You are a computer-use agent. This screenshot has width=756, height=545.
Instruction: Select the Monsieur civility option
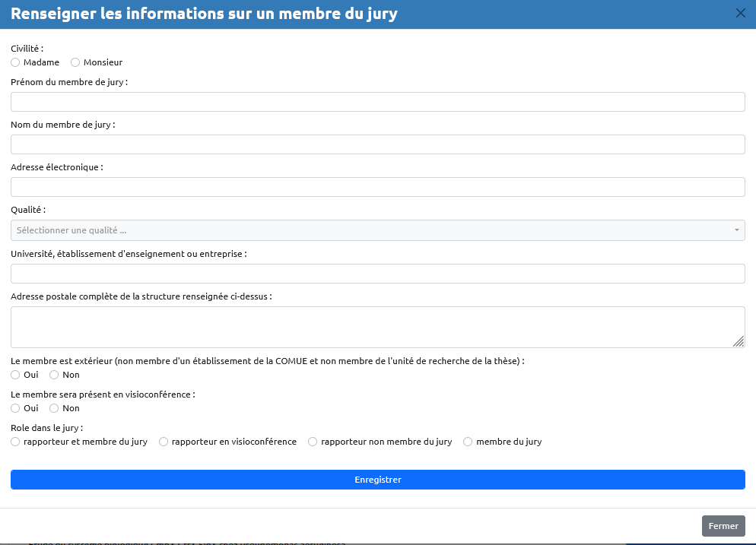75,62
